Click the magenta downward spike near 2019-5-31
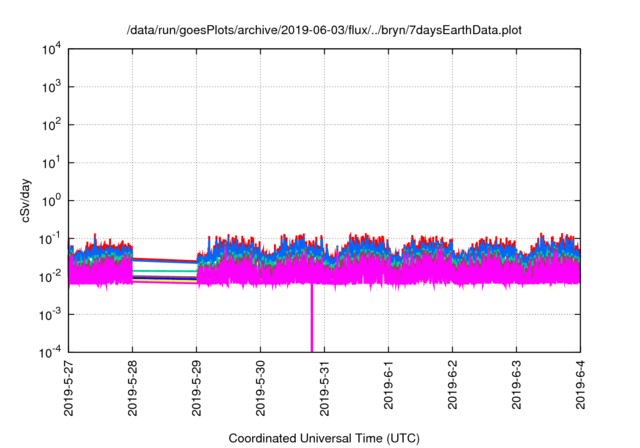640x448 pixels. [x=312, y=325]
